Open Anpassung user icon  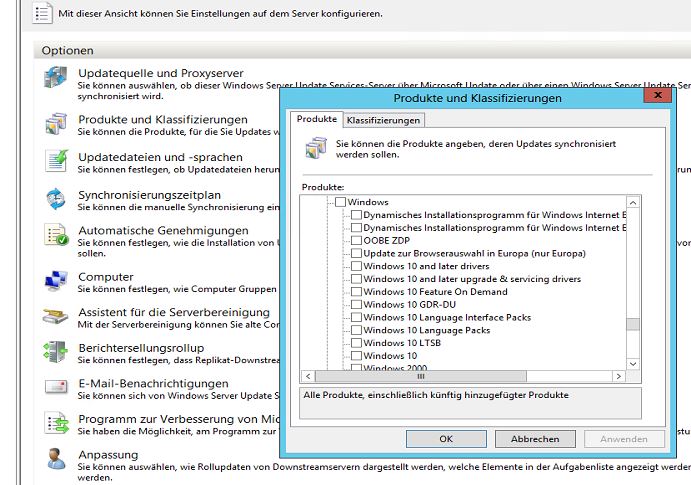pyautogui.click(x=56, y=459)
